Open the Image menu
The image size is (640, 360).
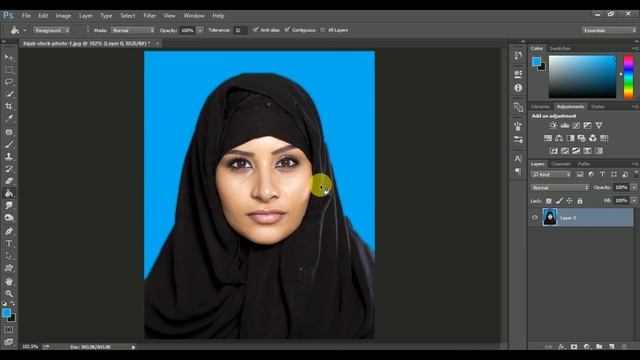click(63, 16)
